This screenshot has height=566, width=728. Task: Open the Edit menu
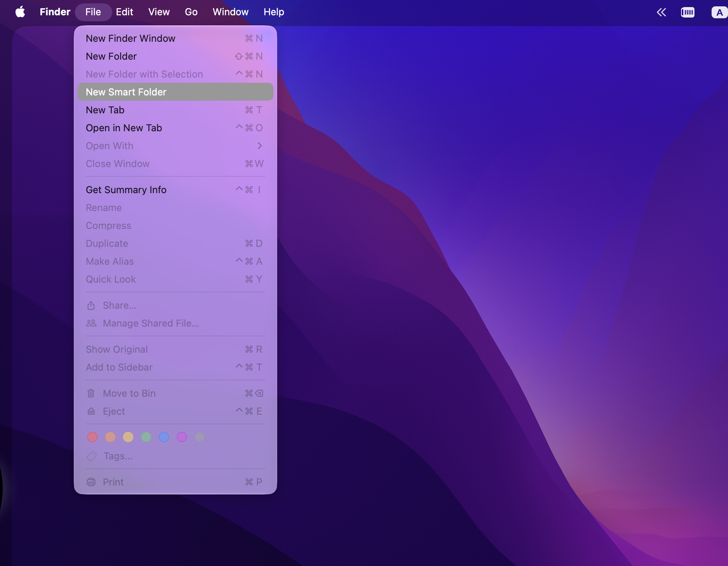(x=124, y=12)
